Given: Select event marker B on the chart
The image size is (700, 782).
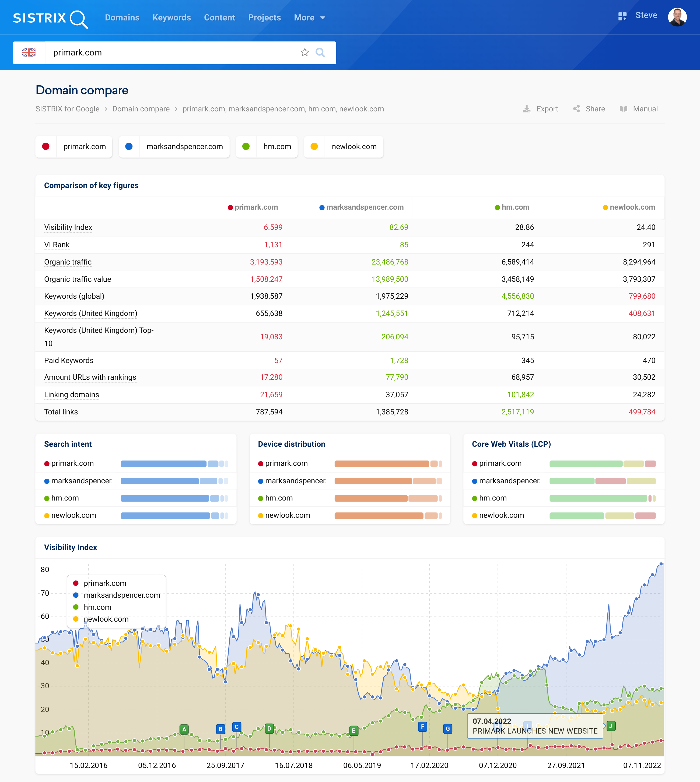Looking at the screenshot, I should pos(220,728).
